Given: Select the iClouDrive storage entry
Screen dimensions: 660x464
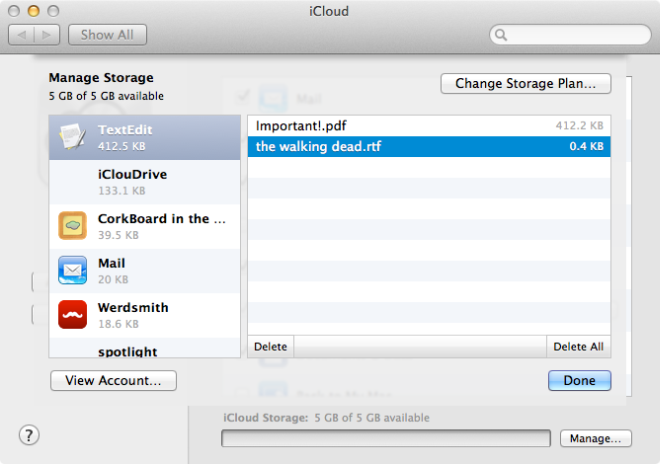Looking at the screenshot, I should point(144,182).
